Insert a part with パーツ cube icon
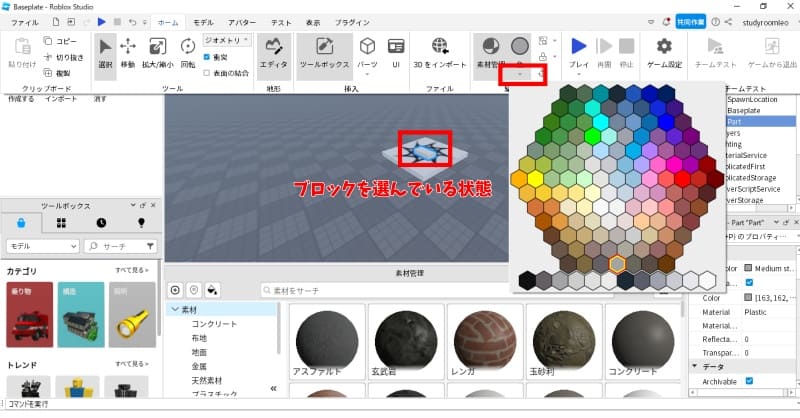Screen dimensions: 800x418 [367, 46]
